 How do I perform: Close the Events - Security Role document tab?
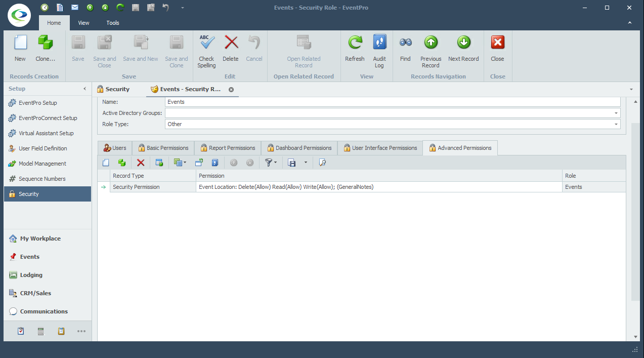tap(231, 89)
